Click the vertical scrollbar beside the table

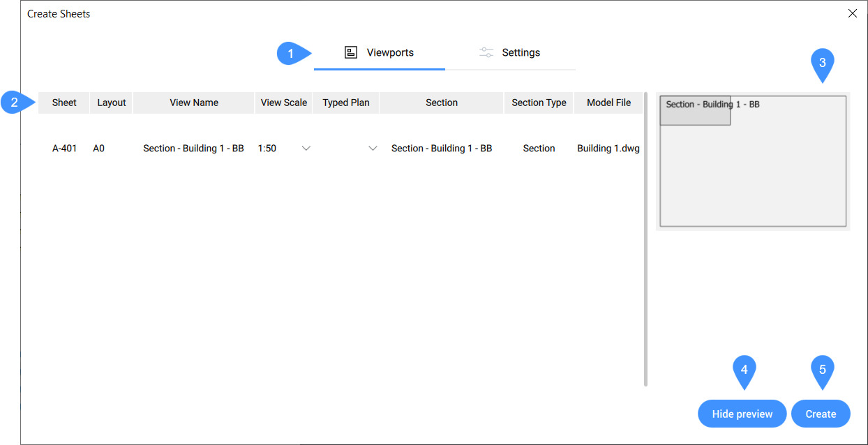tap(646, 237)
